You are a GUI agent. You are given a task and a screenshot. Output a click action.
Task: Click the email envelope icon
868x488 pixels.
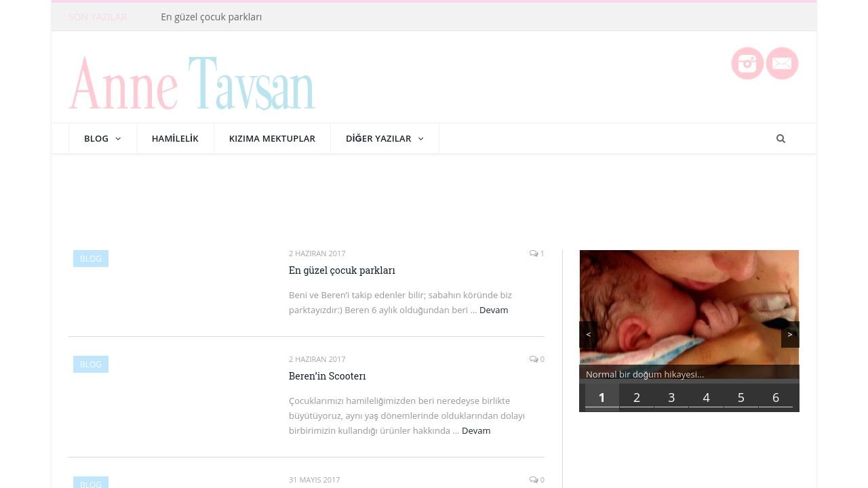782,63
